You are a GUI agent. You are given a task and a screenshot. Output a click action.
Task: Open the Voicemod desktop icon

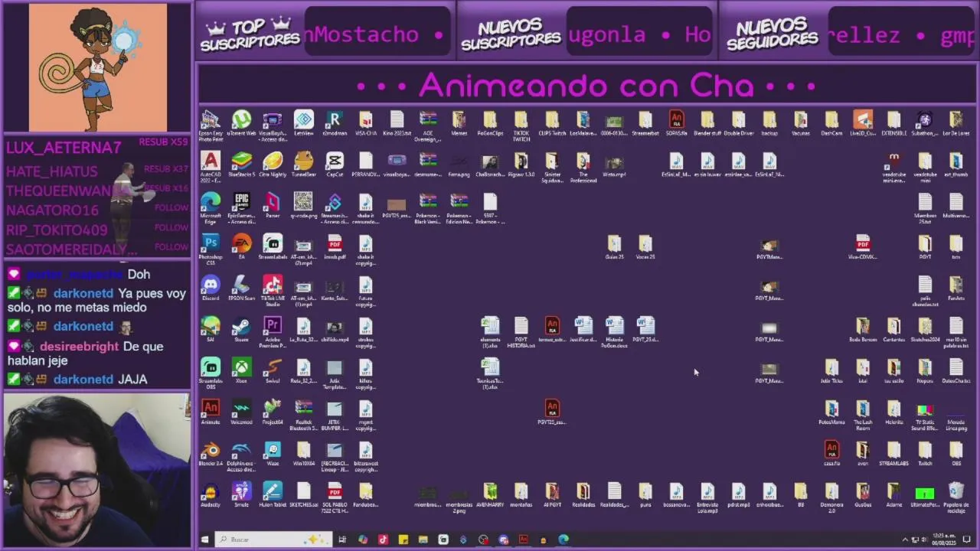(x=241, y=413)
